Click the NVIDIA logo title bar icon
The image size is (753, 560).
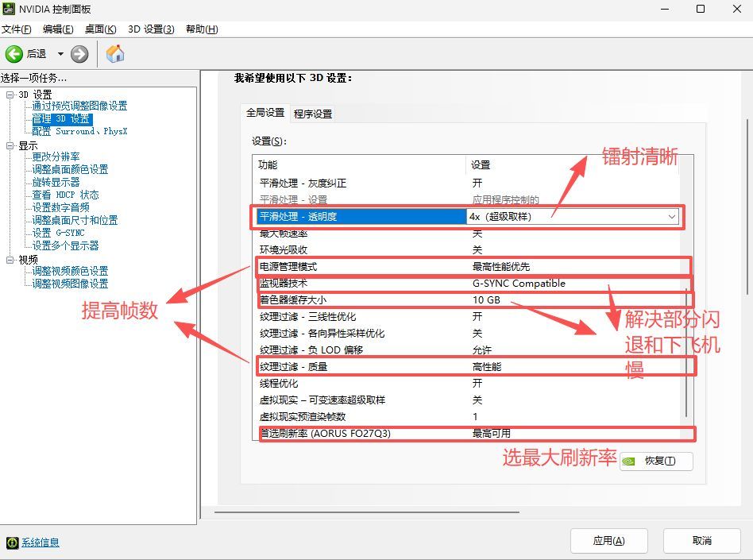coord(9,9)
